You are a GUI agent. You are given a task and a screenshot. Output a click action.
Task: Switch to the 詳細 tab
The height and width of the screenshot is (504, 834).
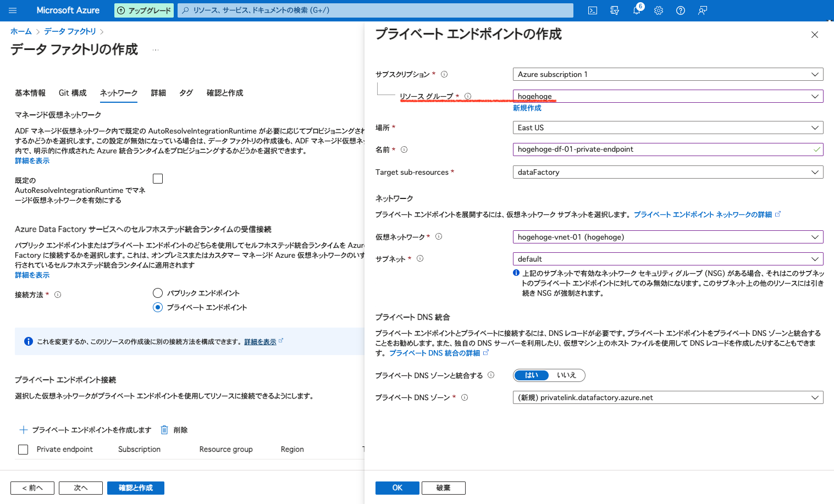point(158,93)
